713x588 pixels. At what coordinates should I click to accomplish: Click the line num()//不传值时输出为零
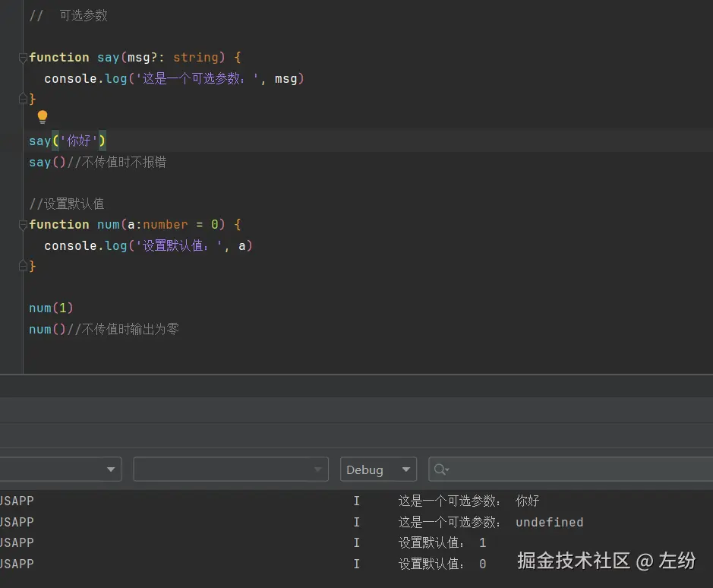coord(104,329)
